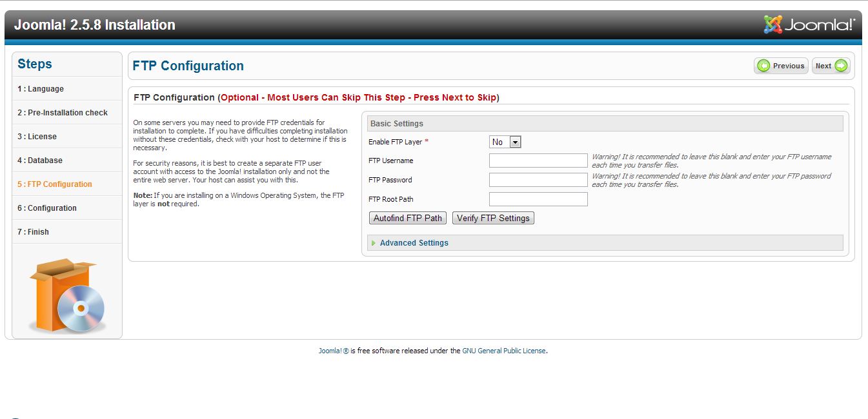This screenshot has width=868, height=419.
Task: Click the FTP password warning note
Action: pyautogui.click(x=711, y=180)
